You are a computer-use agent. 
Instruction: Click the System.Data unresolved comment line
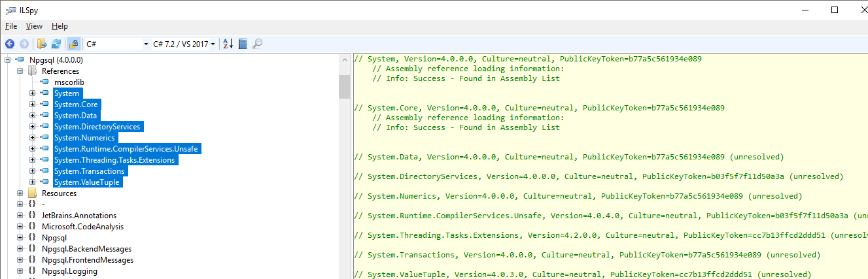pyautogui.click(x=568, y=157)
